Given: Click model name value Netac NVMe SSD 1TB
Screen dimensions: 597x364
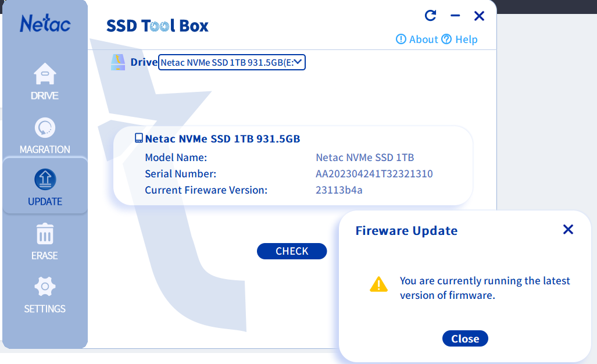Looking at the screenshot, I should [x=364, y=157].
